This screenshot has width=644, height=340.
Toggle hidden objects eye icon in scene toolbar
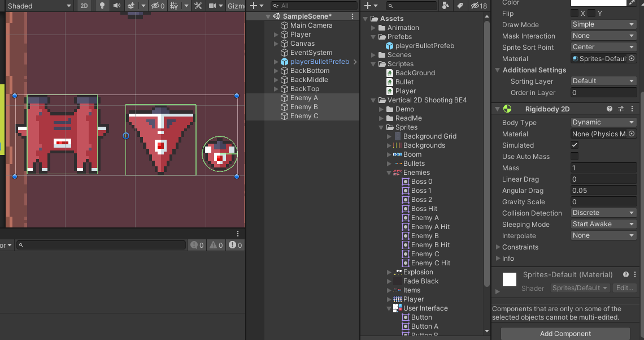tap(158, 6)
